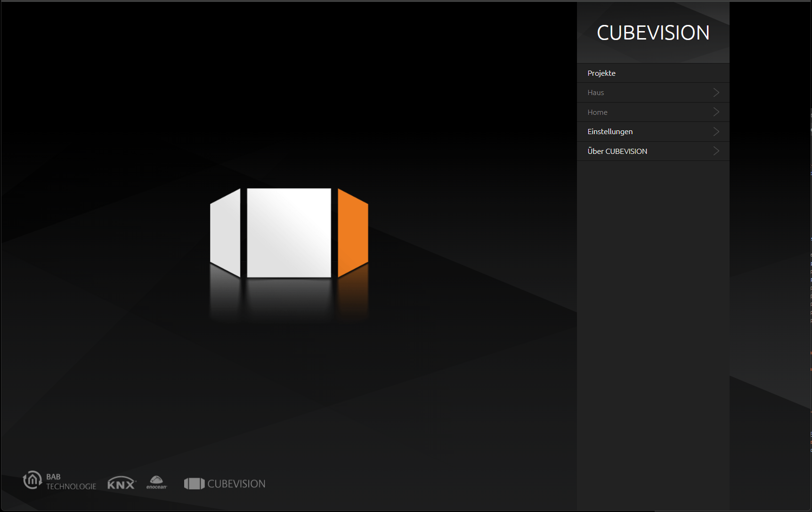Click the small CUBEVISION logo in the footer
Screen dimensions: 812x512
[225, 484]
